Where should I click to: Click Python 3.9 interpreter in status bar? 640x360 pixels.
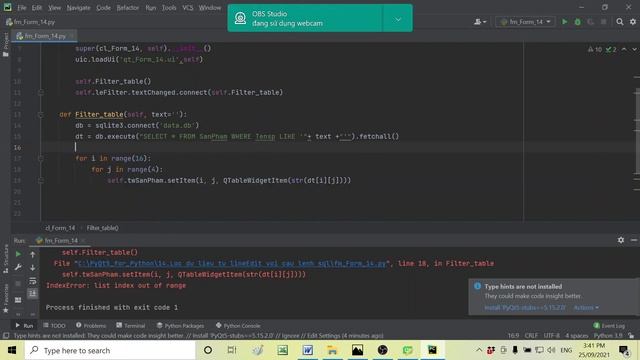608,336
